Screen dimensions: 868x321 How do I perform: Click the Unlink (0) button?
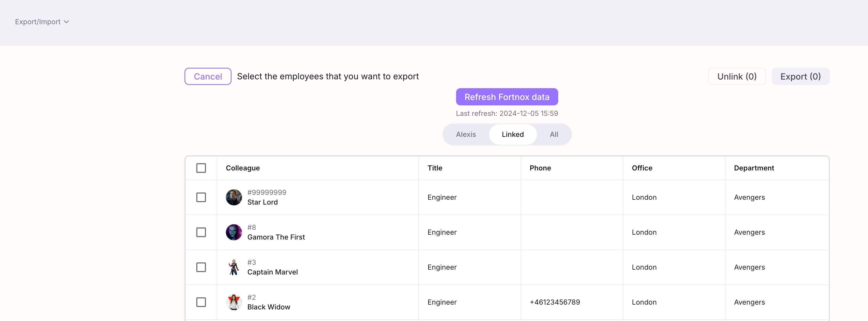(737, 76)
